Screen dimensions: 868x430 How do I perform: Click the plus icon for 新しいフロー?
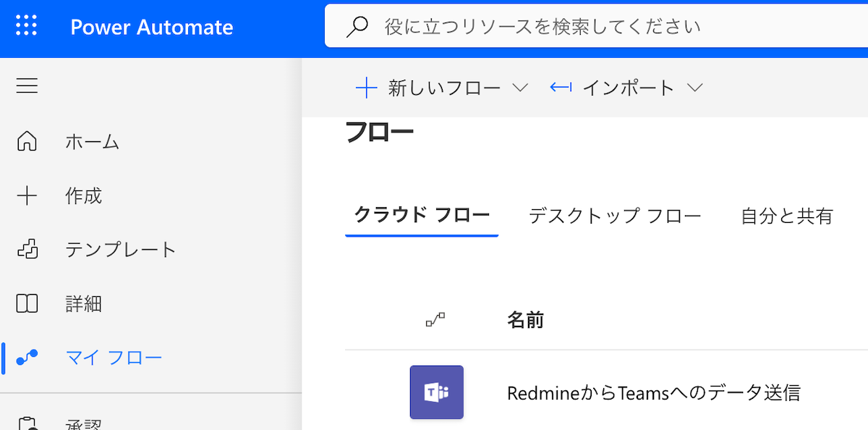click(x=367, y=88)
